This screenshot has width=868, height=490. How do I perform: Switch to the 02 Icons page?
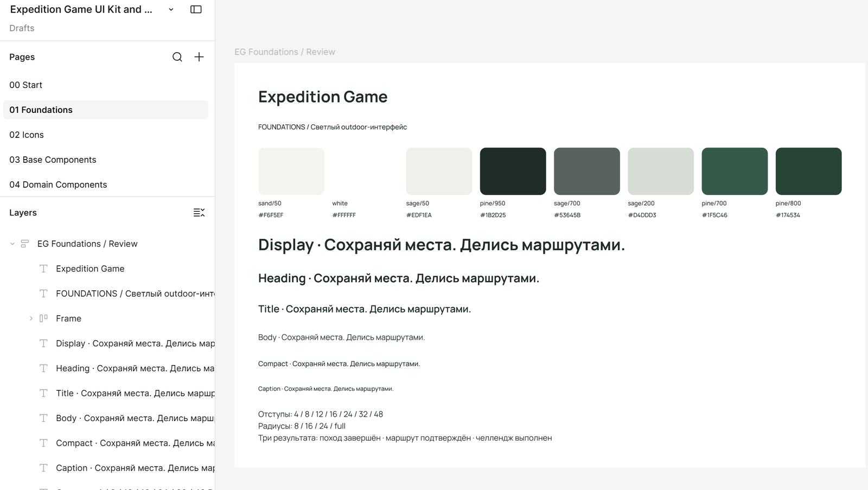coord(106,135)
